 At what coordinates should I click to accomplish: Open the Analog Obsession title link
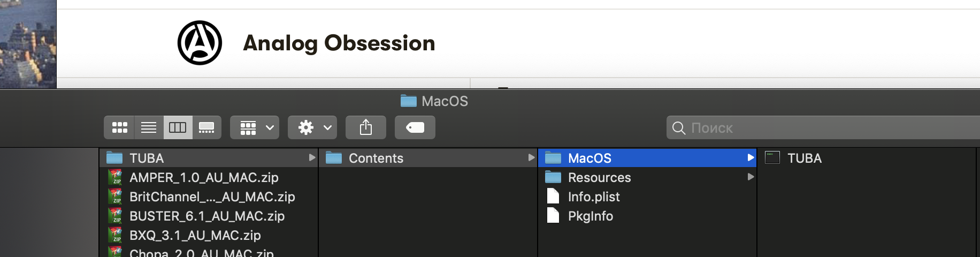pos(339,43)
